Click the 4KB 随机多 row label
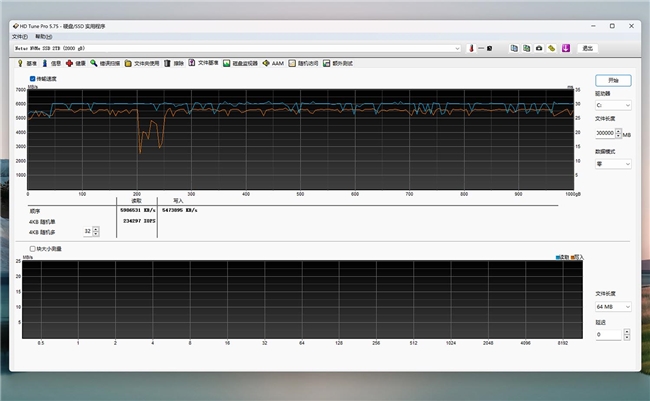The width and height of the screenshot is (650, 401). coord(42,232)
